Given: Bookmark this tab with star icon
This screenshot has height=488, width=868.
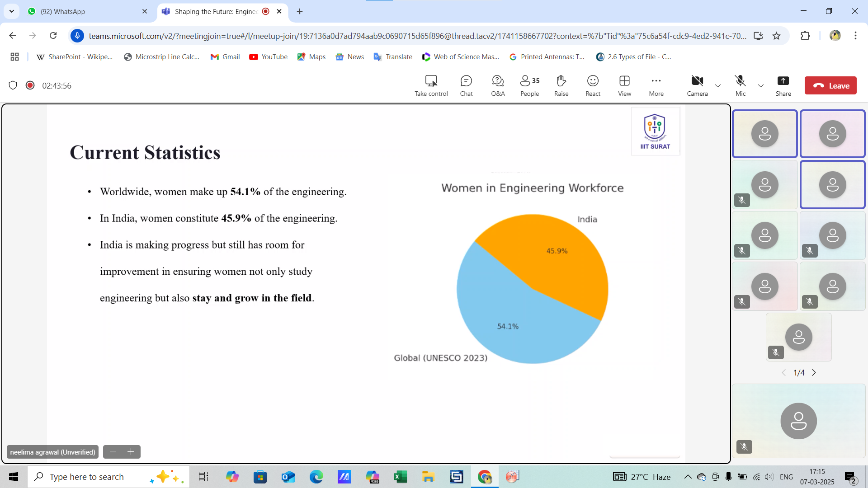Looking at the screenshot, I should (x=777, y=36).
